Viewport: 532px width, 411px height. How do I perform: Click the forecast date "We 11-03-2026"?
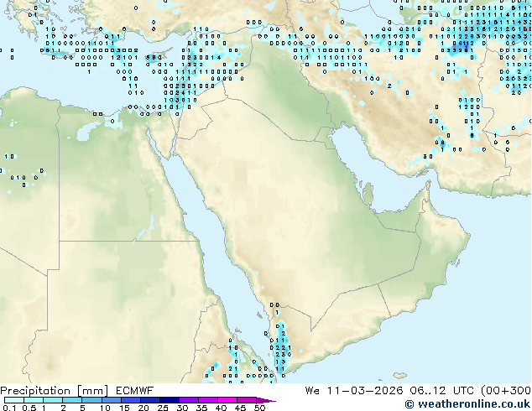click(354, 391)
